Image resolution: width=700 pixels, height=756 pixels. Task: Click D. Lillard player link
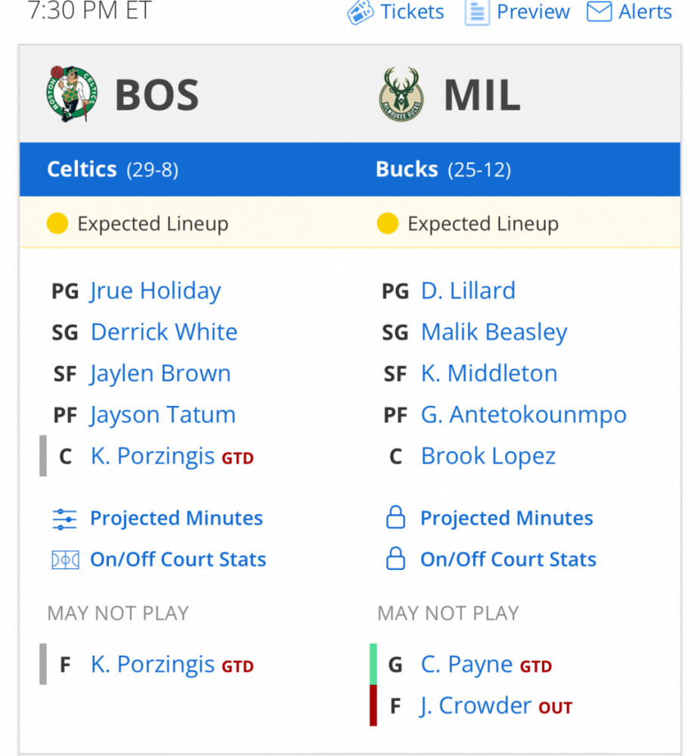[x=468, y=291]
